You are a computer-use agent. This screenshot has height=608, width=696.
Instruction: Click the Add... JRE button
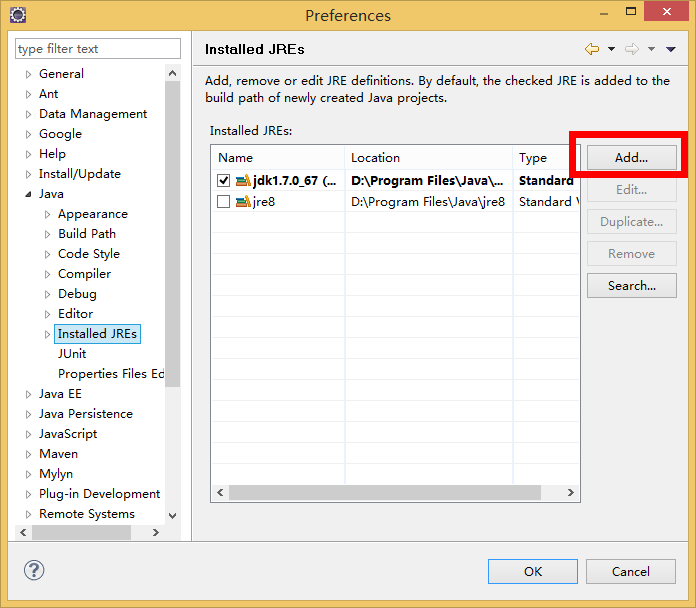632,158
